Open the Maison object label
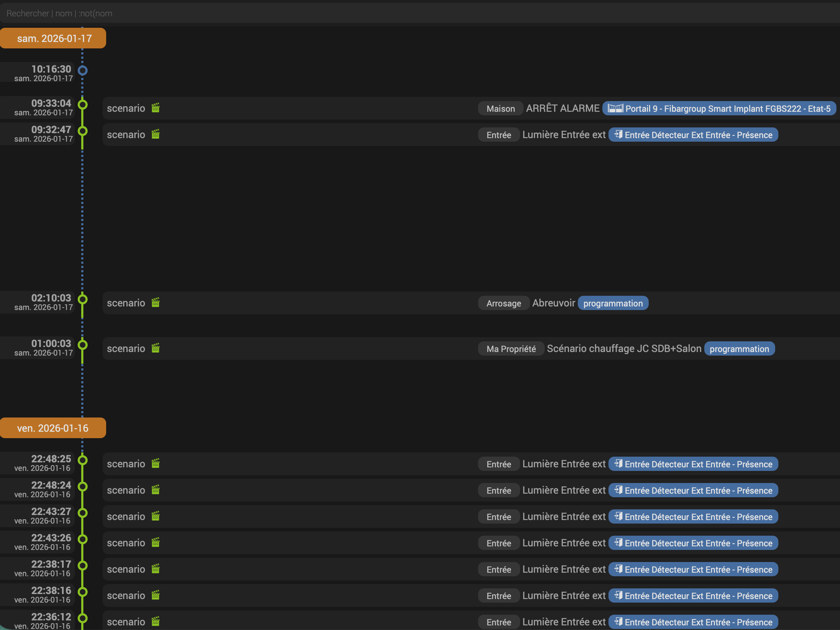840x630 pixels. pyautogui.click(x=500, y=109)
